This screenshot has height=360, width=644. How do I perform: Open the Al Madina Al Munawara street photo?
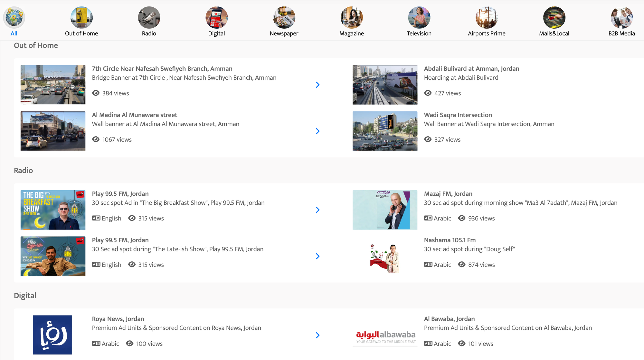point(53,131)
